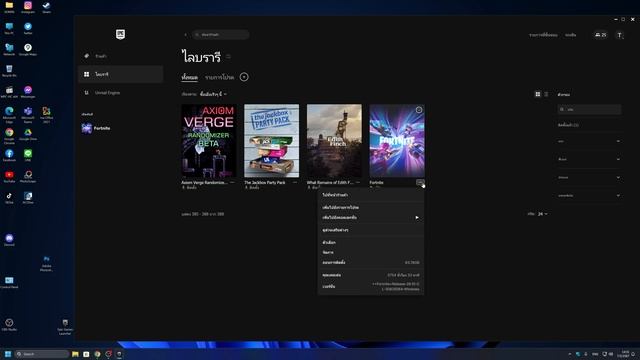Launch Fortnite from sidebar quick launch
This screenshot has height=360, width=640.
click(96, 128)
